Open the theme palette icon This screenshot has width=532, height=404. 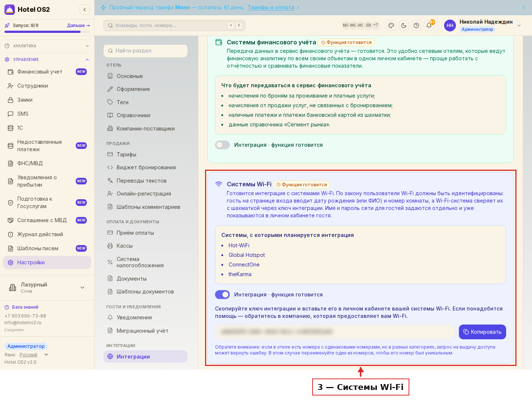[x=391, y=26]
